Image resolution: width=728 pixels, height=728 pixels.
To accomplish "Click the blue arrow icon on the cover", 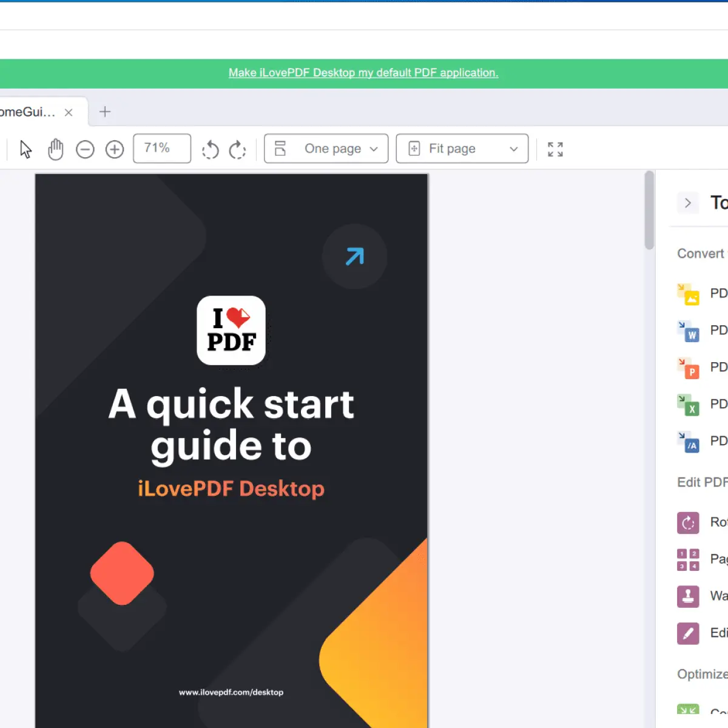I will click(355, 257).
